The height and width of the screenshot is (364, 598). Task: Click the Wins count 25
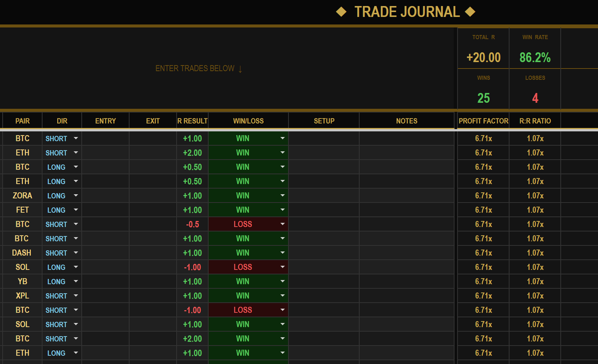tap(483, 98)
